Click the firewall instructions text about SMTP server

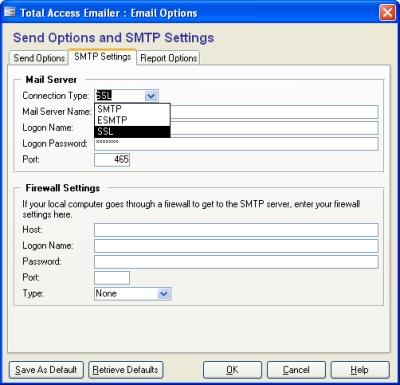(191, 209)
